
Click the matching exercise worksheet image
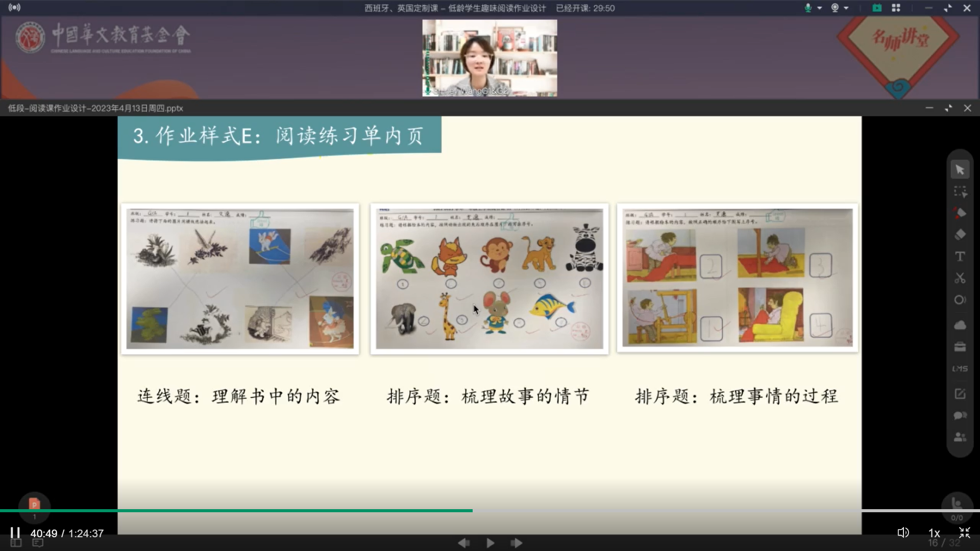point(240,279)
